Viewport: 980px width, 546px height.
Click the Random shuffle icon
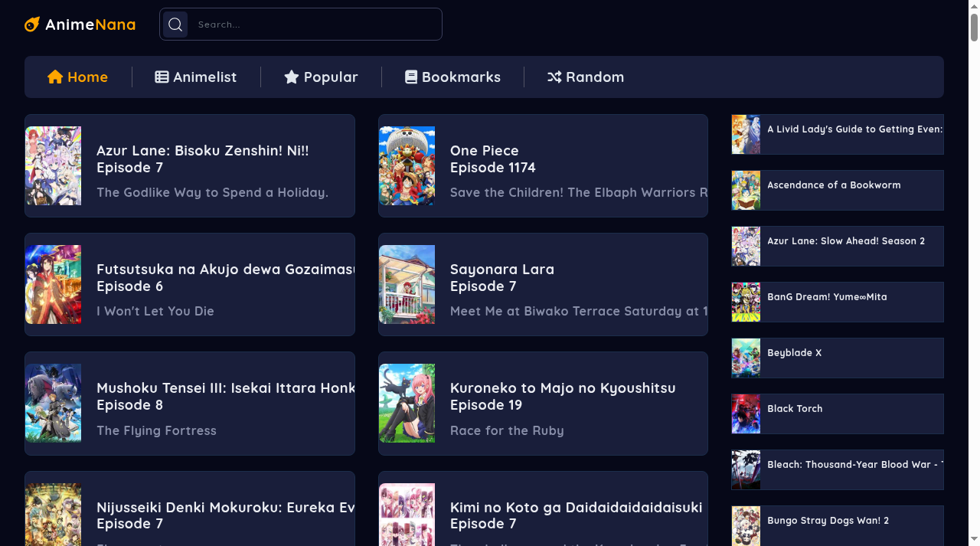point(554,77)
